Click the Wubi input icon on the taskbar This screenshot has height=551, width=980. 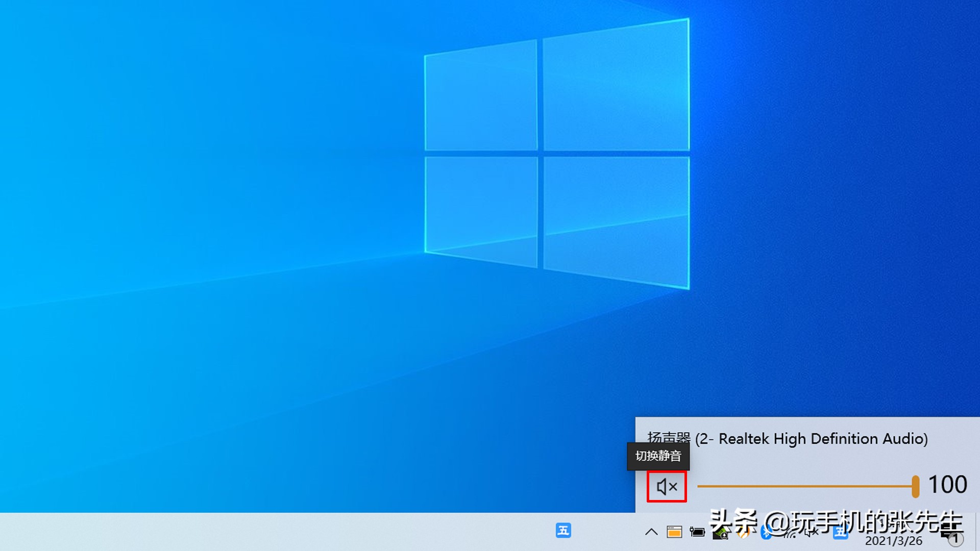point(563,531)
